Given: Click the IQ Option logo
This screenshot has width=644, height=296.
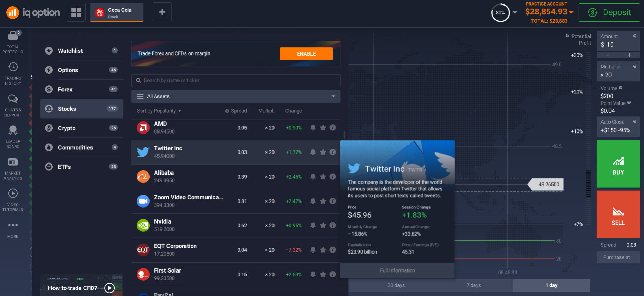Looking at the screenshot, I should click(33, 13).
